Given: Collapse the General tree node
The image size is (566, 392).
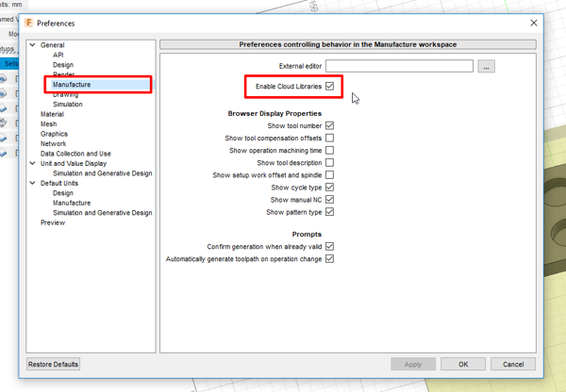Looking at the screenshot, I should [x=32, y=45].
